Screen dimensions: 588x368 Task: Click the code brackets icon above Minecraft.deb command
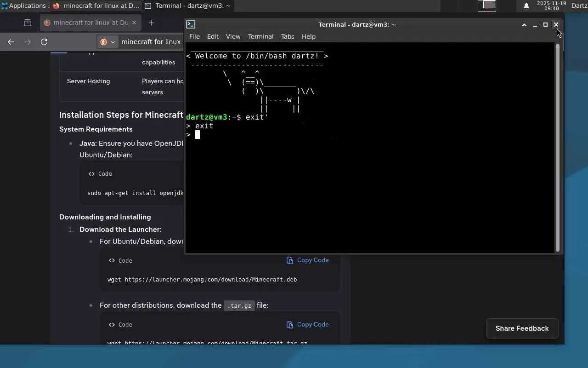[112, 260]
